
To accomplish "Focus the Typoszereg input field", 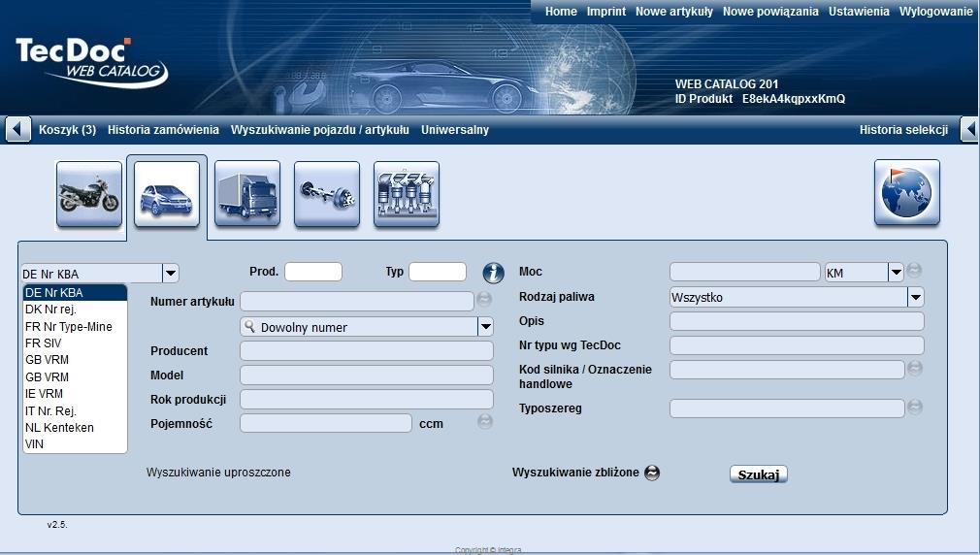I will [x=787, y=408].
